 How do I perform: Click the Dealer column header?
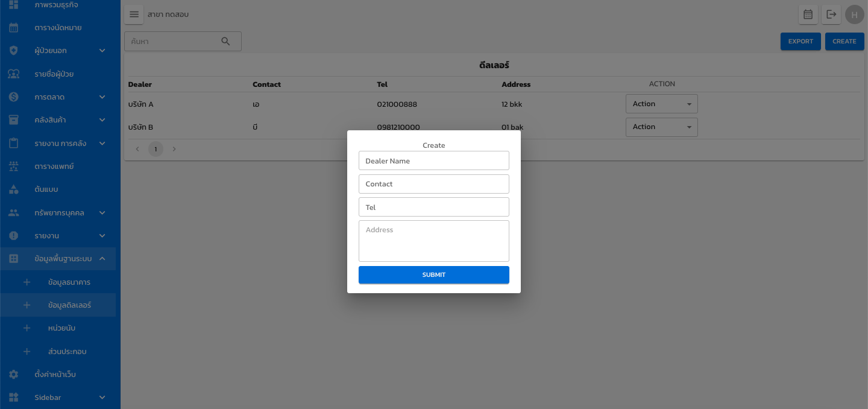(x=140, y=84)
